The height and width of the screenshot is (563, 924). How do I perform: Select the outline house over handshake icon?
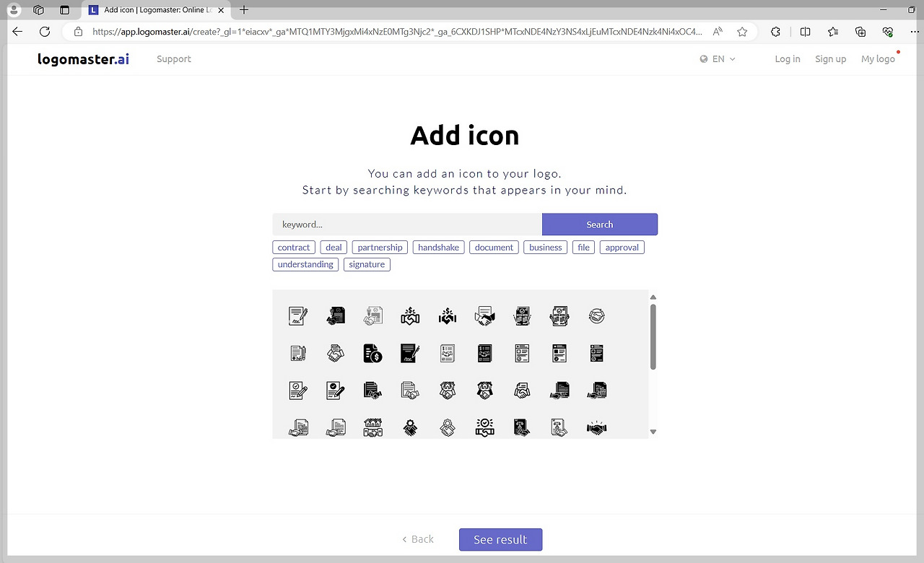(x=448, y=390)
